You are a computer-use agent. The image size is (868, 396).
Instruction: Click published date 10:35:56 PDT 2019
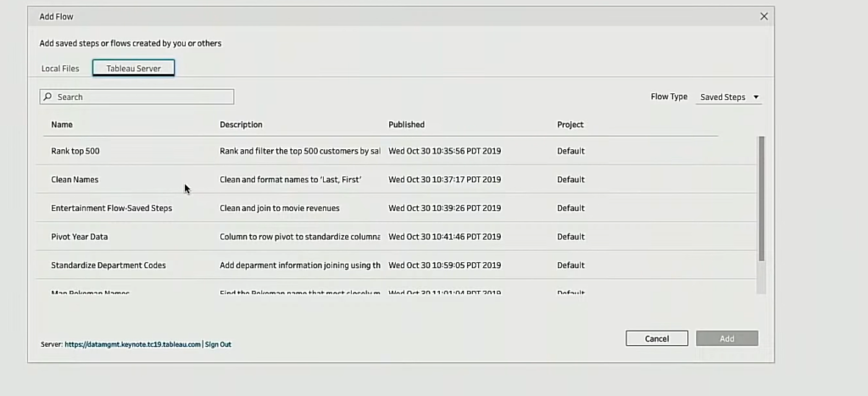[444, 151]
